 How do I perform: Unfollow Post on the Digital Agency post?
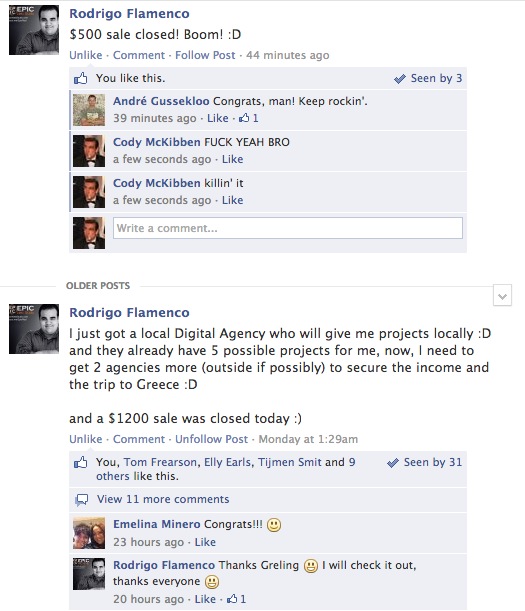[211, 439]
